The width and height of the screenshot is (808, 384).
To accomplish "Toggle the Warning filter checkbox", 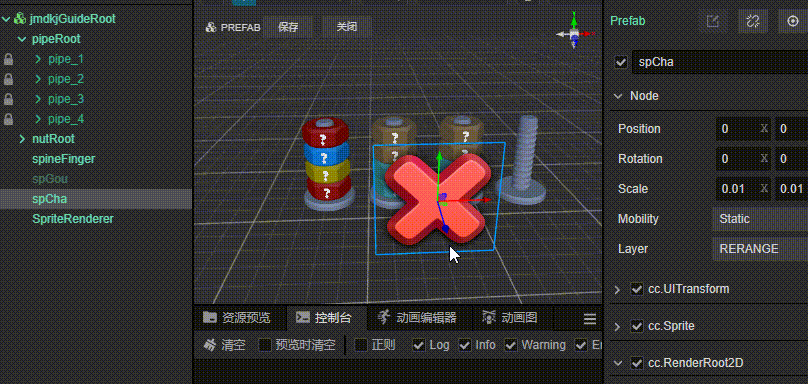I will point(511,345).
